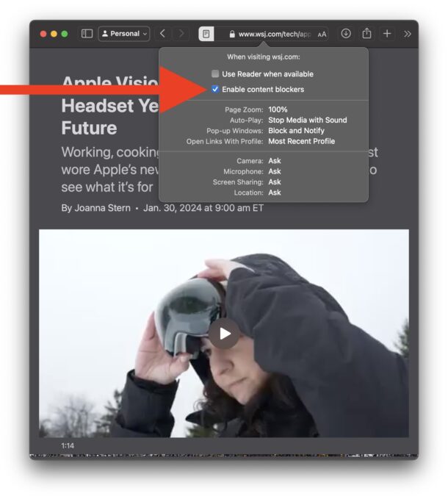Click the wsj.com address bar
Viewport: 448px width, 499px height.
tap(272, 34)
